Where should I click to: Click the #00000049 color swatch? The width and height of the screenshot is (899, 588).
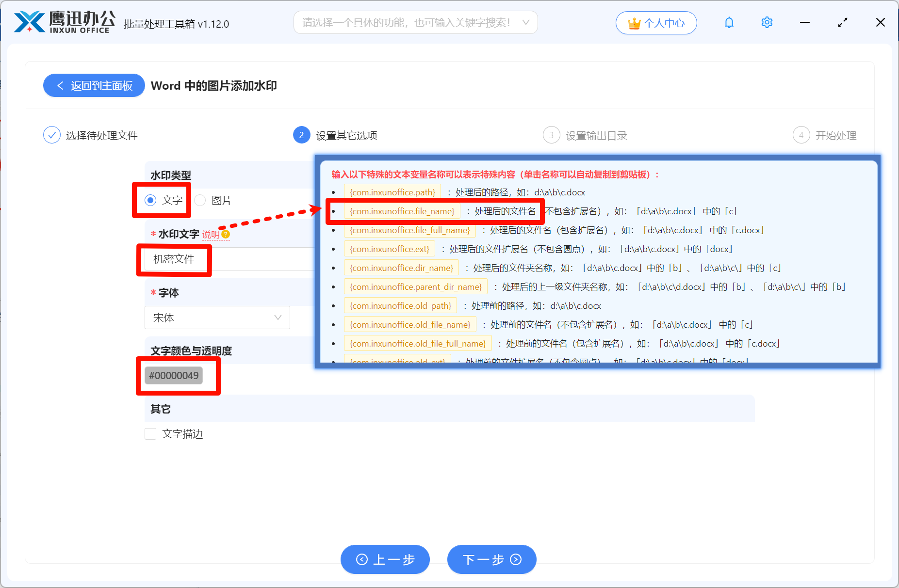(175, 375)
